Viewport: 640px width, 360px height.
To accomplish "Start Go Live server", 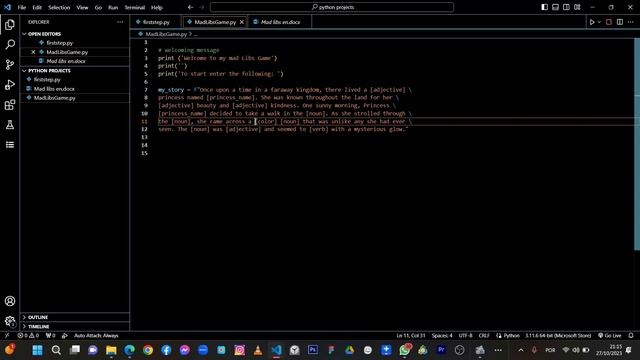I will (610, 336).
